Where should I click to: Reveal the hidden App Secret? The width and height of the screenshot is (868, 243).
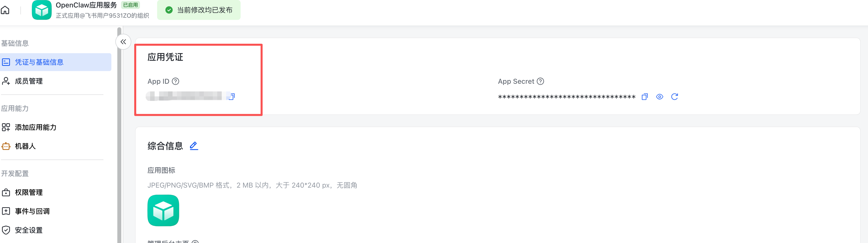[659, 97]
